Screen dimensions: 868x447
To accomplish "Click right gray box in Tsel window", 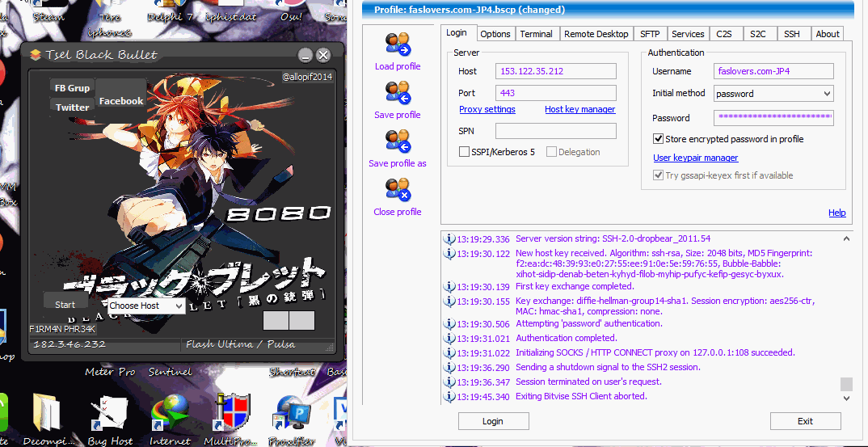I will click(x=301, y=321).
